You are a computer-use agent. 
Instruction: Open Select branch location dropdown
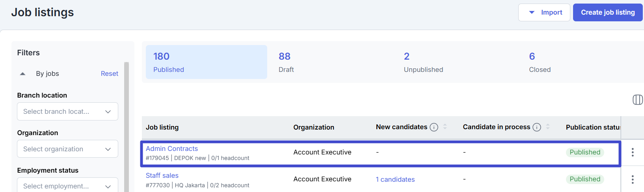pos(67,111)
